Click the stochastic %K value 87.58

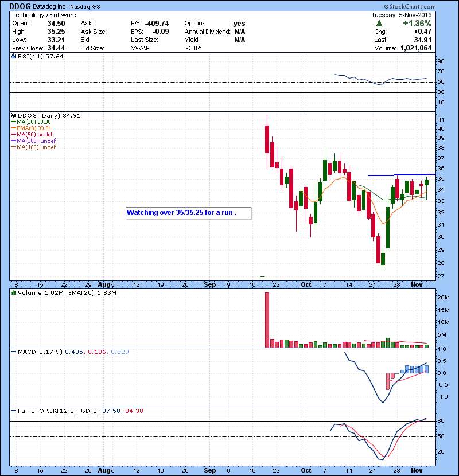[111, 411]
